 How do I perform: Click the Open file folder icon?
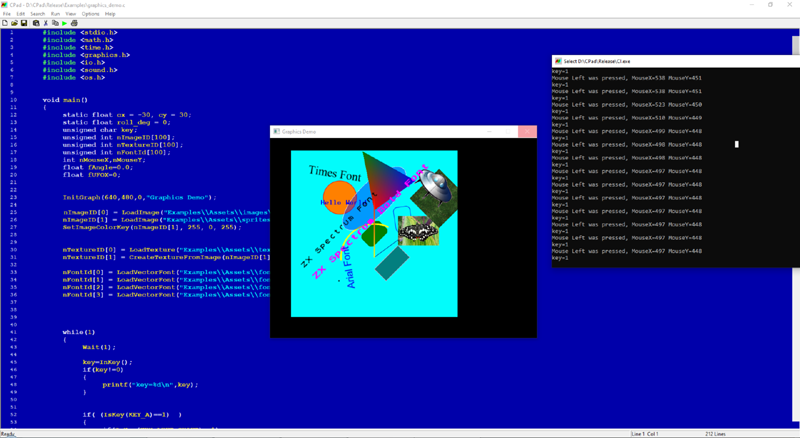tap(15, 22)
